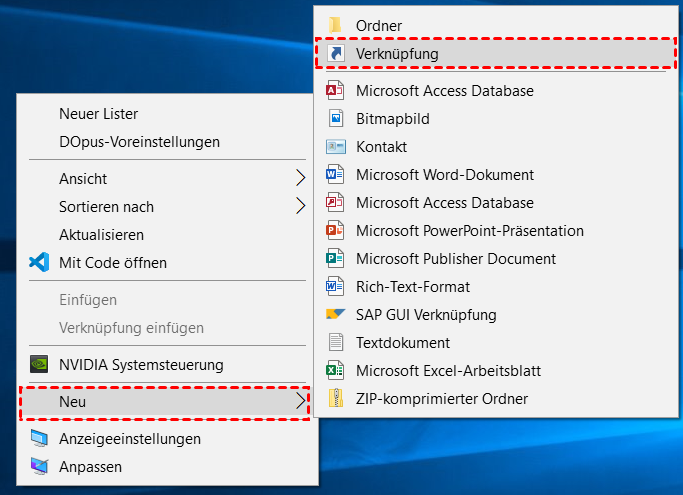Click the Publisher document icon
Screen dimensions: 683x495
click(336, 258)
